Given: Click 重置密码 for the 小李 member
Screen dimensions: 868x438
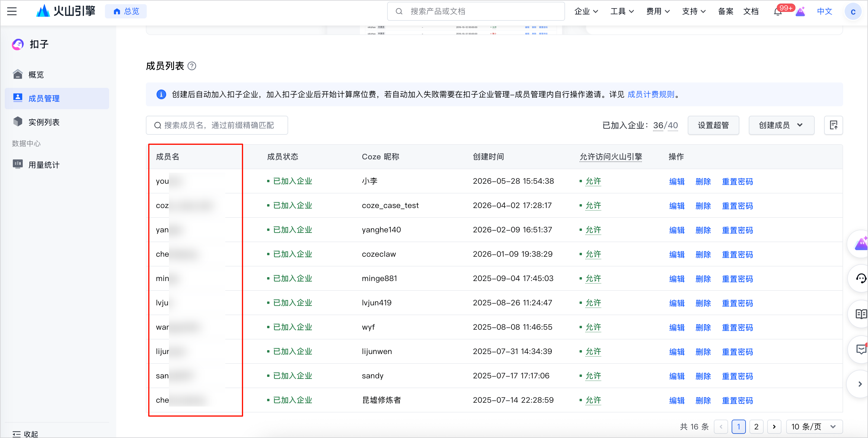Looking at the screenshot, I should 737,181.
